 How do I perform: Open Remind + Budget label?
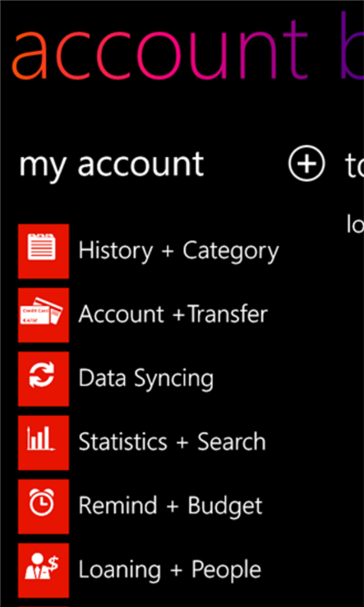171,506
